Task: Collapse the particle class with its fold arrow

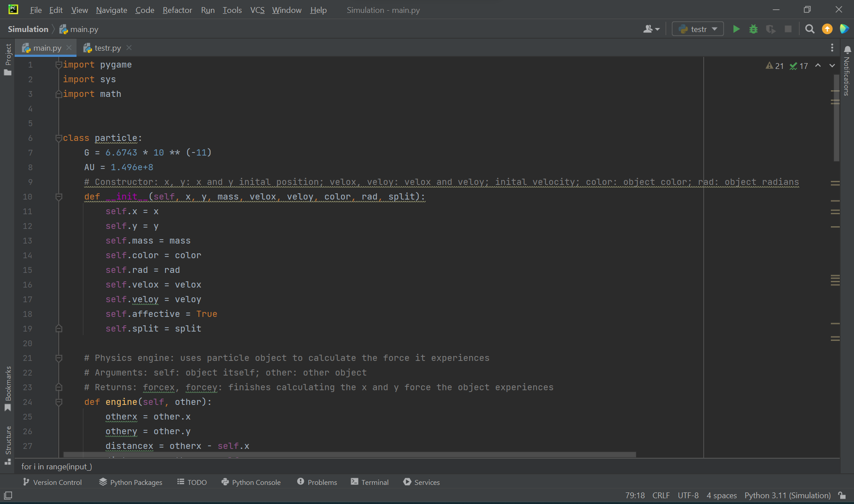Action: tap(59, 138)
